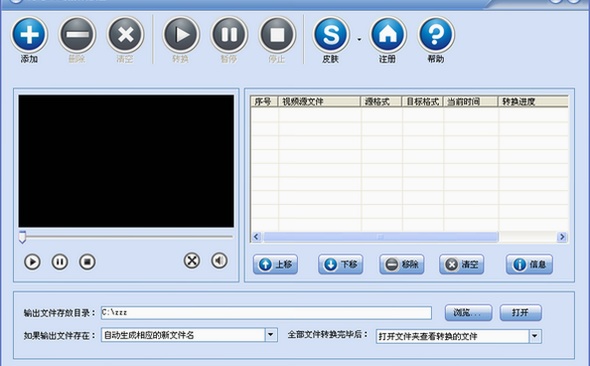Open the 帮助 (Help) question mark icon
This screenshot has width=590, height=366.
coord(436,35)
